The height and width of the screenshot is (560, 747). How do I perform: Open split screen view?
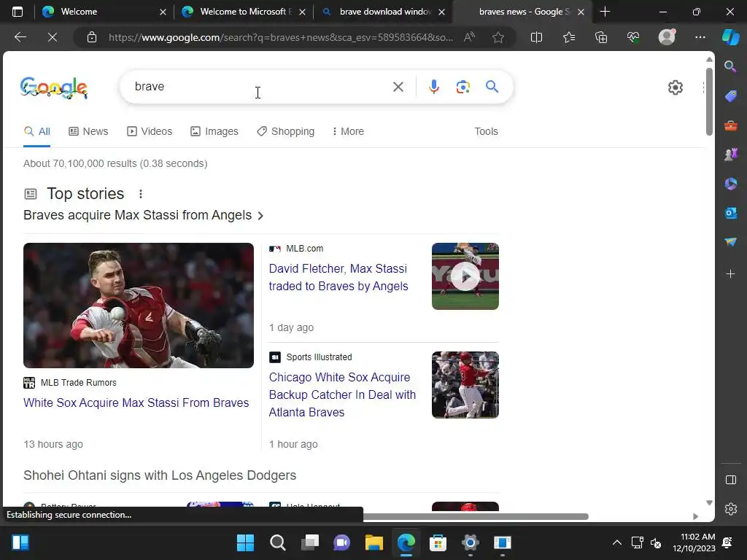[x=536, y=37]
